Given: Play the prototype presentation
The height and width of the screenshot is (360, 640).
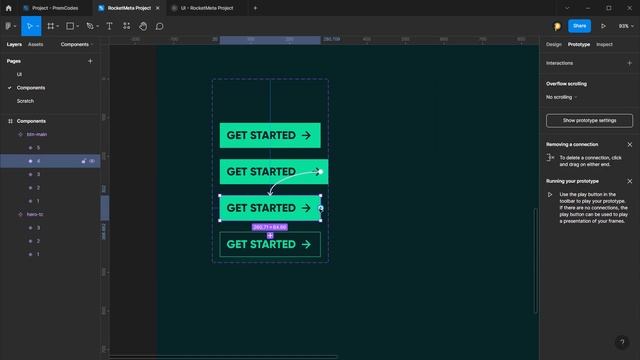Looking at the screenshot, I should pos(603,26).
